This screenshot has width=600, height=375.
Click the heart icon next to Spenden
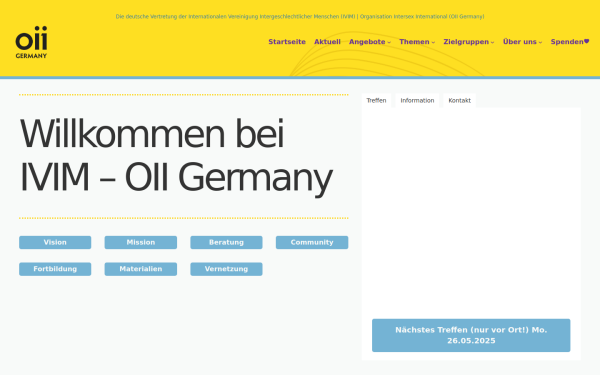[x=586, y=41]
